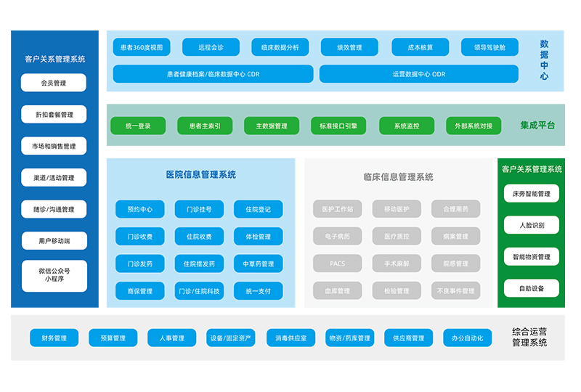Select 折扣套餐管理 in the left panel
Viewport: 581px width, 392px height.
[x=54, y=114]
